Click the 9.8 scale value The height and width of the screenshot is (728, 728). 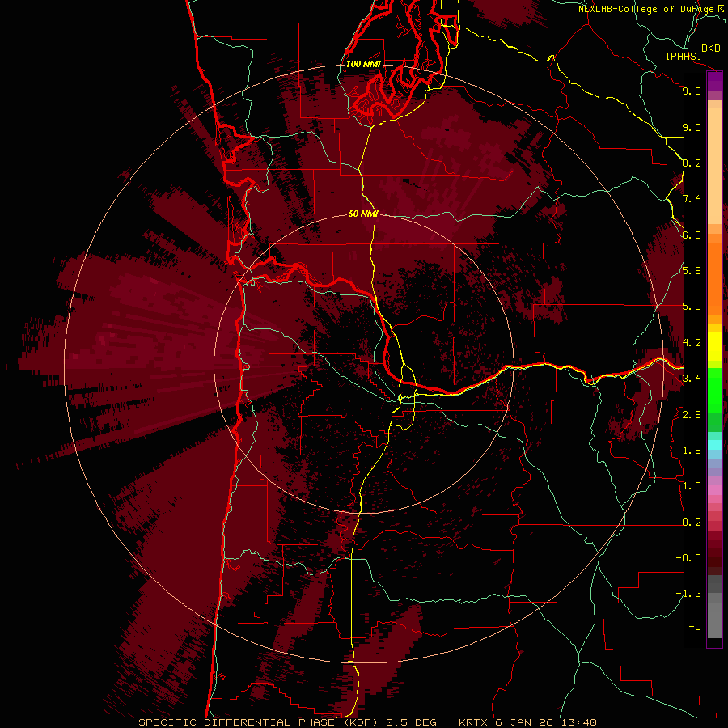(x=692, y=91)
